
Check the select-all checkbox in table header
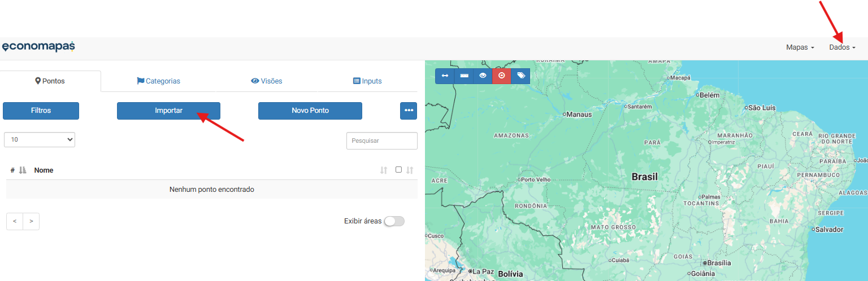click(398, 169)
